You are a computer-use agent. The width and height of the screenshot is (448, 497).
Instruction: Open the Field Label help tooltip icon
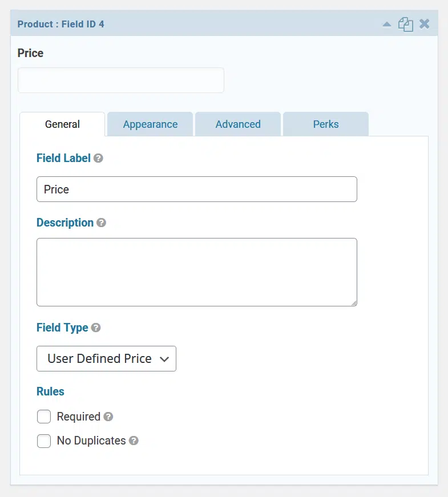98,158
